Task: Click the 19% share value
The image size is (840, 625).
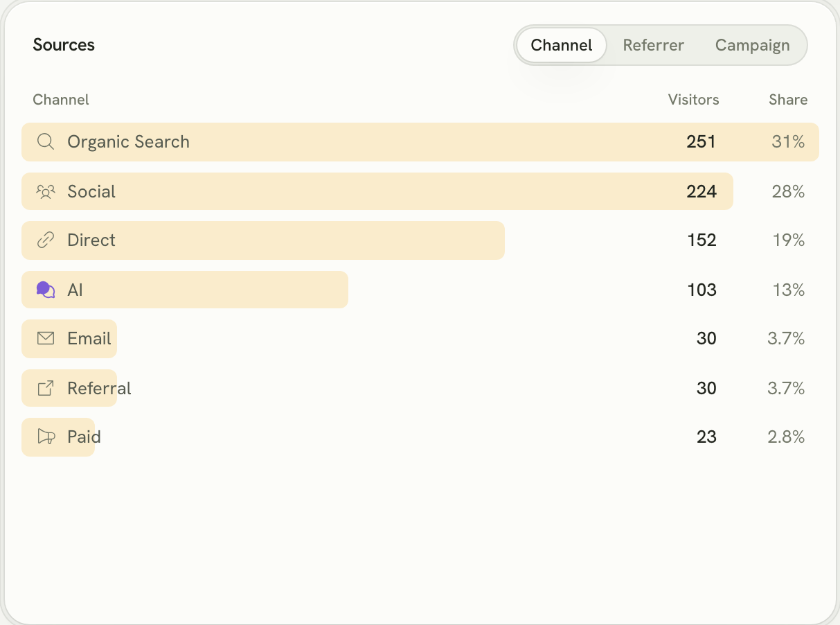Action: [x=789, y=240]
